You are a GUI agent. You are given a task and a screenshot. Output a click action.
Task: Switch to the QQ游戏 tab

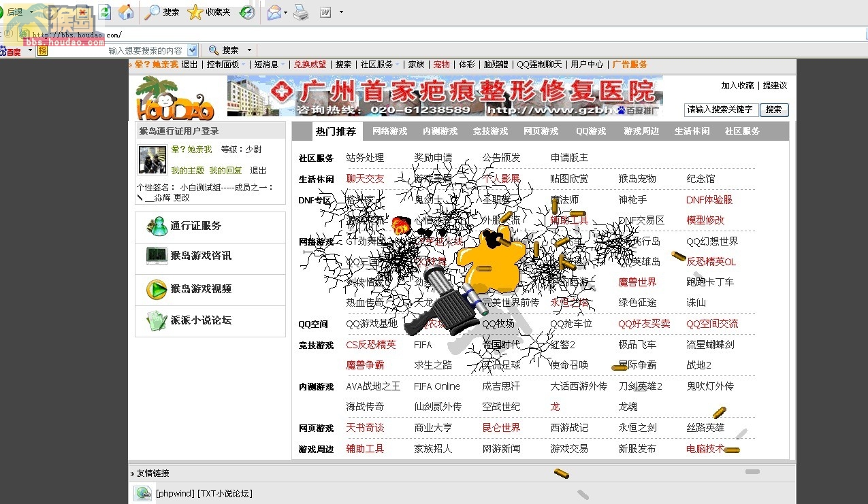(591, 131)
